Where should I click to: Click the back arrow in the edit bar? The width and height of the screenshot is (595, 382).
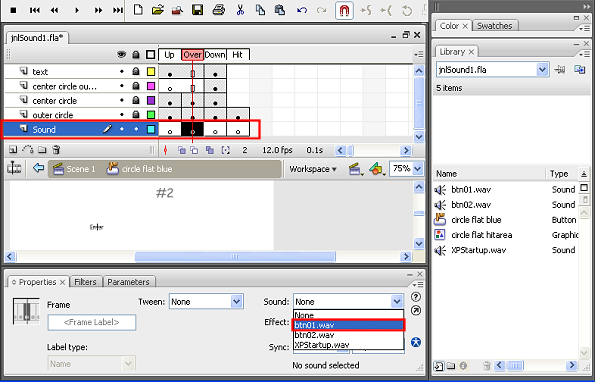(x=38, y=168)
